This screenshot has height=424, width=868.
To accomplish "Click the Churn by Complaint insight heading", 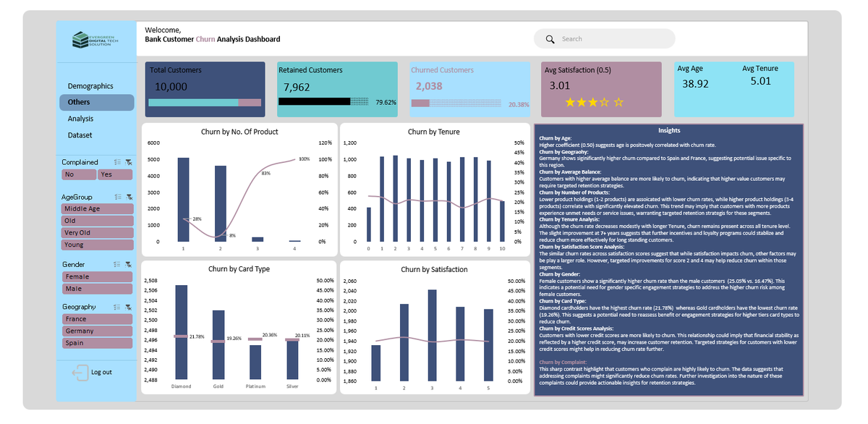I will [x=563, y=362].
